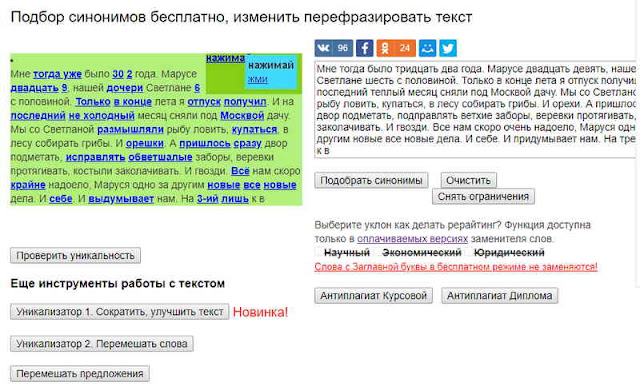Follow the оплачиваемых версиях link
The width and height of the screenshot is (640, 386).
coord(412,239)
